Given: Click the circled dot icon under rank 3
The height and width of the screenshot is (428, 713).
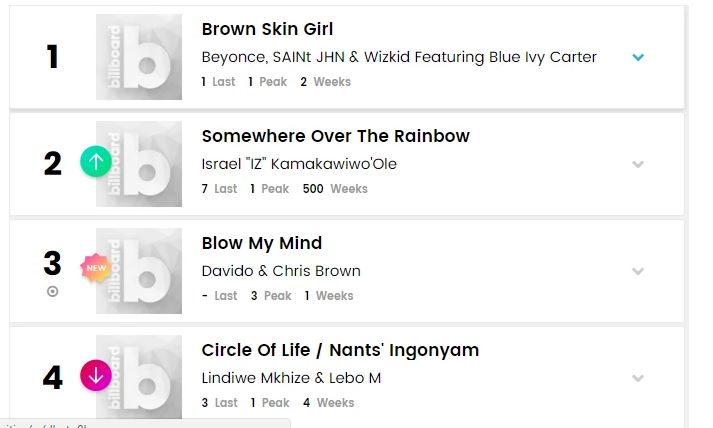Looking at the screenshot, I should pos(53,292).
